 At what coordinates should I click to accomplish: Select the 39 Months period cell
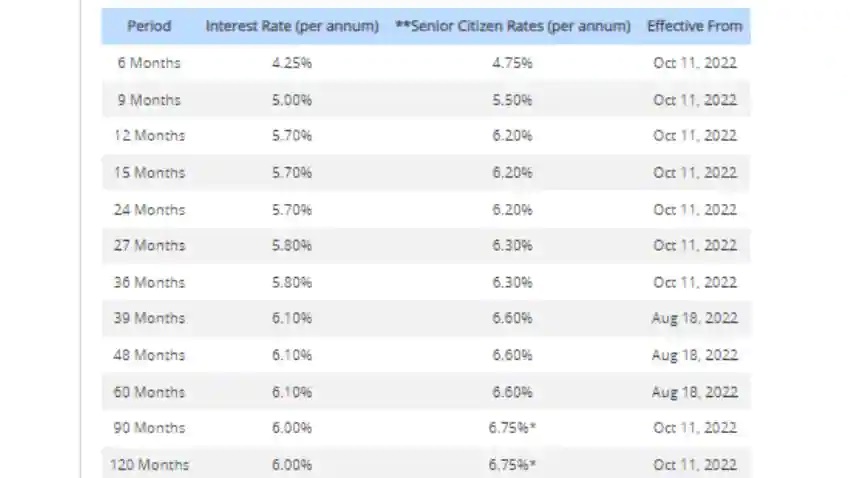[x=149, y=318]
